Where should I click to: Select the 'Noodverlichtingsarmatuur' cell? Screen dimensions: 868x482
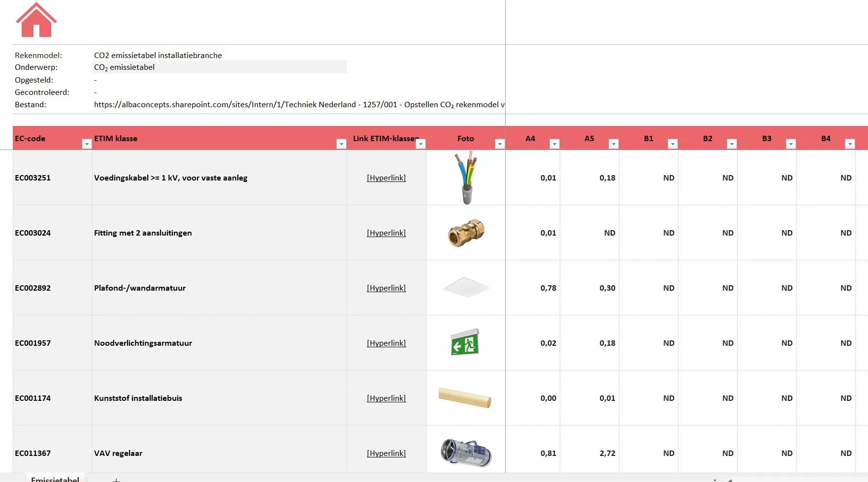220,343
